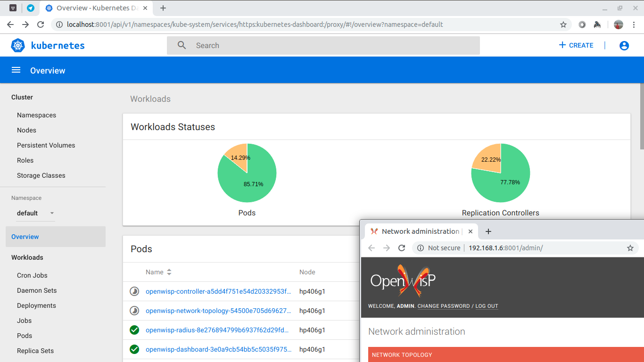Switch to the Telegram browser tab

pos(31,8)
